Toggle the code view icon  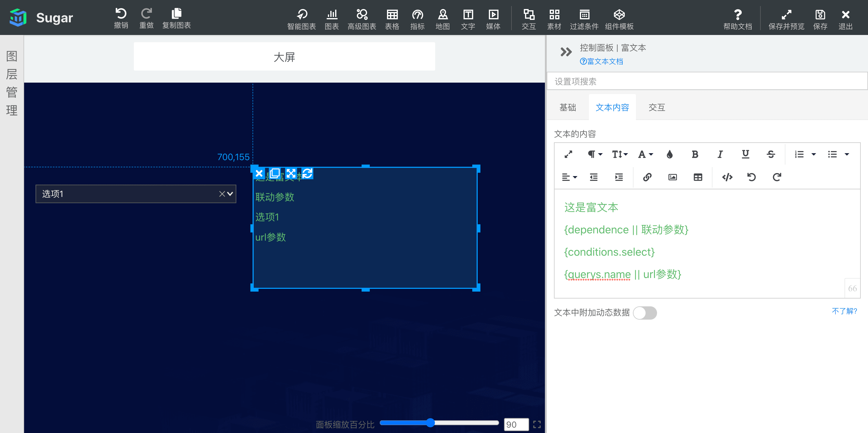tap(727, 177)
